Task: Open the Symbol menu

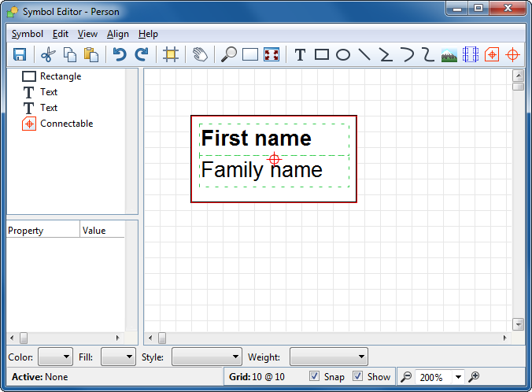Action: 28,34
